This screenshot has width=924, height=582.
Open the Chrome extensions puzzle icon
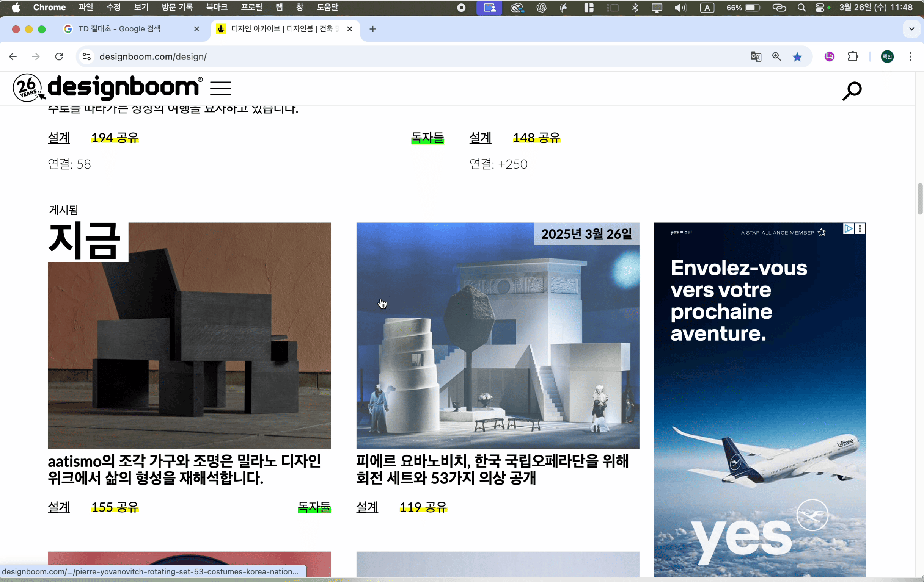[853, 57]
